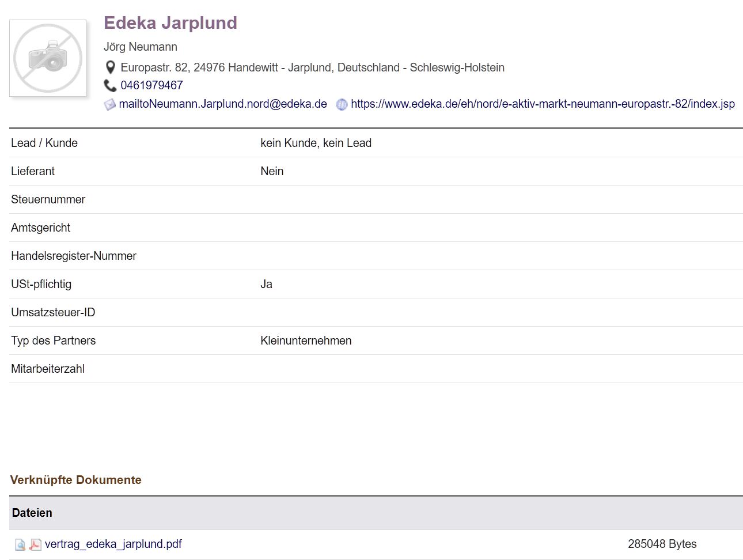Image resolution: width=743 pixels, height=560 pixels.
Task: Click the value 'kein Kunde, kein Lead'
Action: [316, 143]
